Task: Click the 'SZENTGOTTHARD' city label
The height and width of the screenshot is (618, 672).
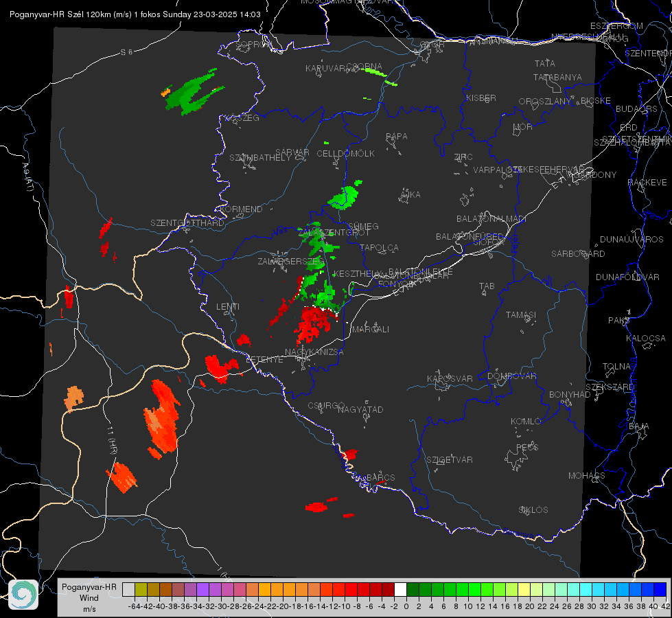Action: pyautogui.click(x=187, y=222)
